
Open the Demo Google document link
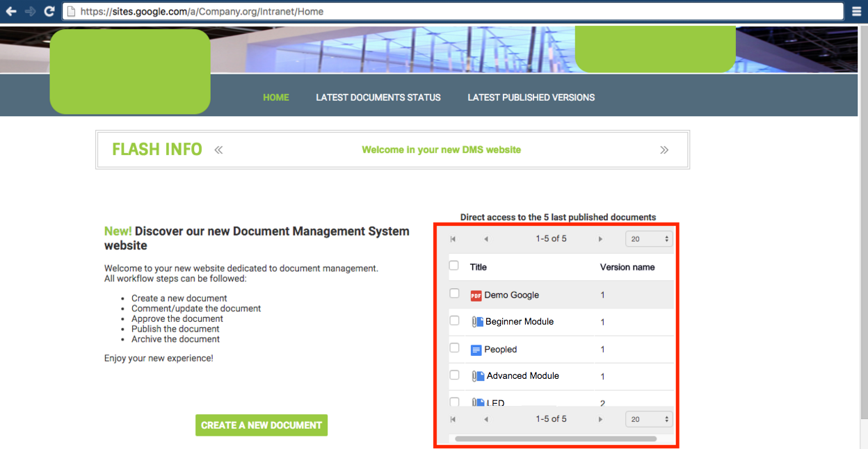(512, 295)
